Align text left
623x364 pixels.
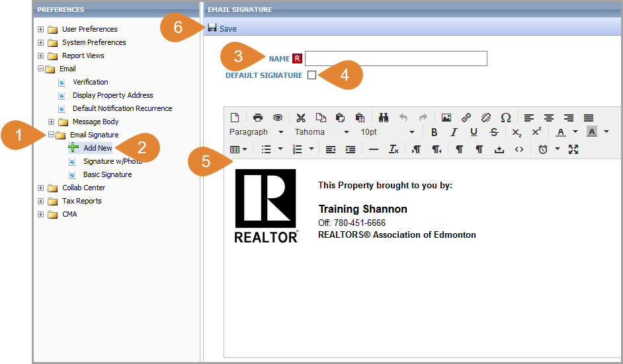[x=529, y=118]
